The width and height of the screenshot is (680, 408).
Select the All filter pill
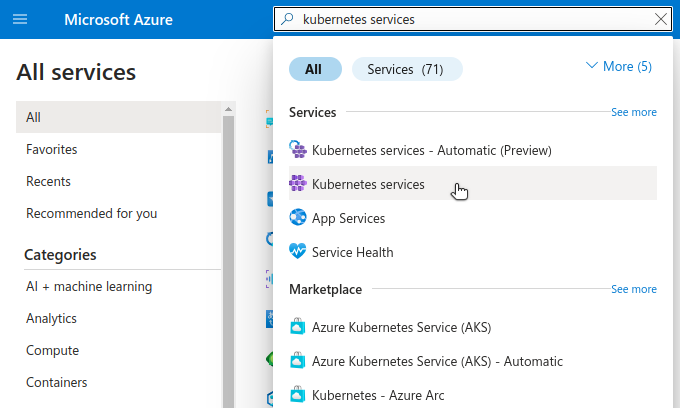point(314,69)
